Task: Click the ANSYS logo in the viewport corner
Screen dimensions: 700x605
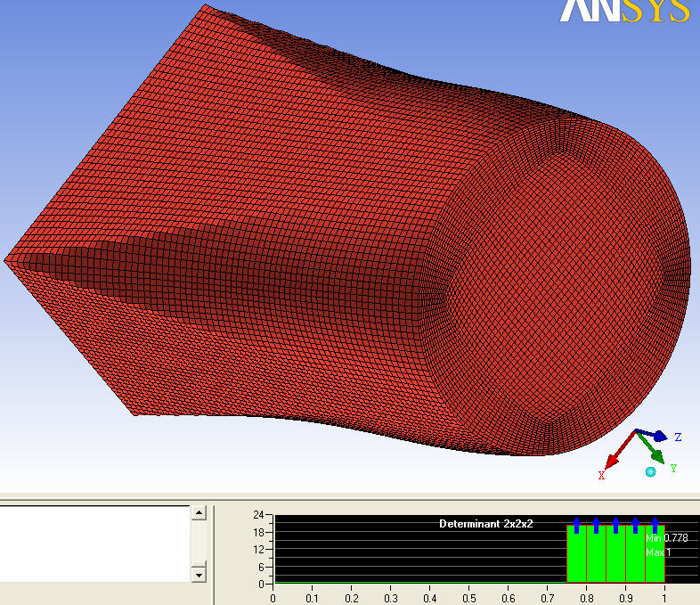Action: 625,11
